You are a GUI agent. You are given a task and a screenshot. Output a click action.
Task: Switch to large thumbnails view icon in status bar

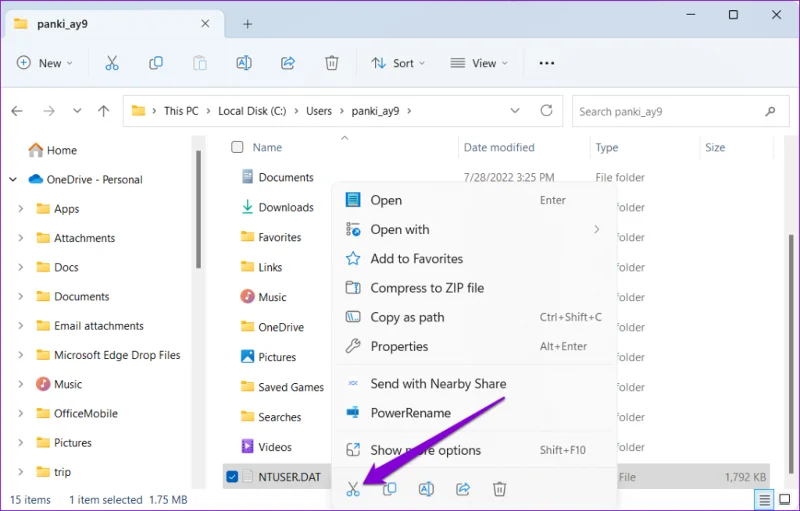(785, 499)
